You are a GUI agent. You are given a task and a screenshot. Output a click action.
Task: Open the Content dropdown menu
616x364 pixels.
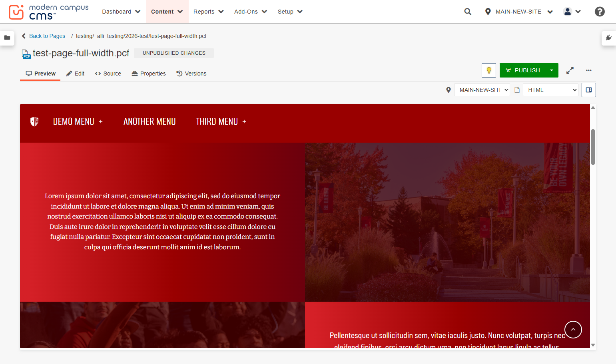tap(167, 12)
